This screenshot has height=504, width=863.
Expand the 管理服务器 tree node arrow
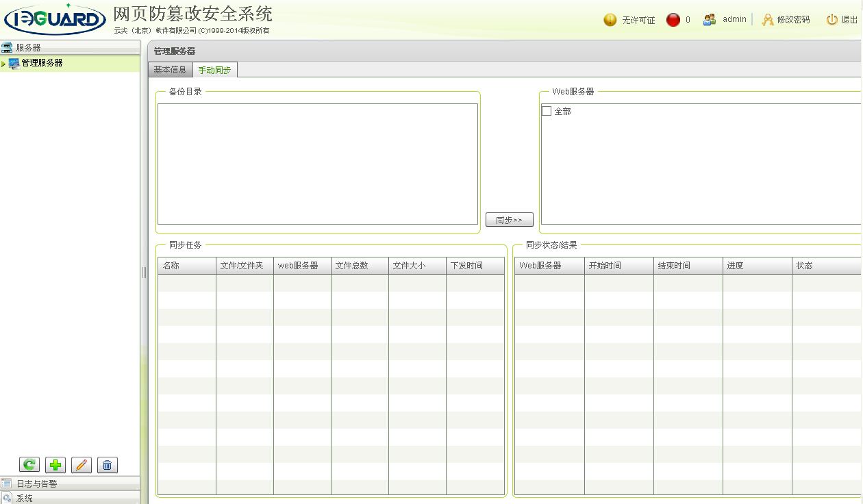tap(3, 64)
